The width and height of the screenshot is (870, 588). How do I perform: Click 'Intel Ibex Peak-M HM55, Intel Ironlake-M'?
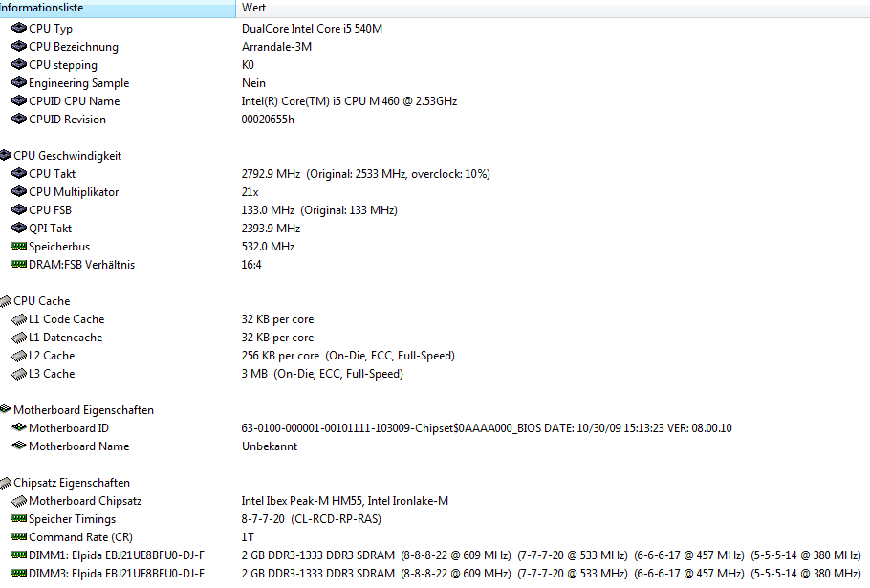pos(344,501)
